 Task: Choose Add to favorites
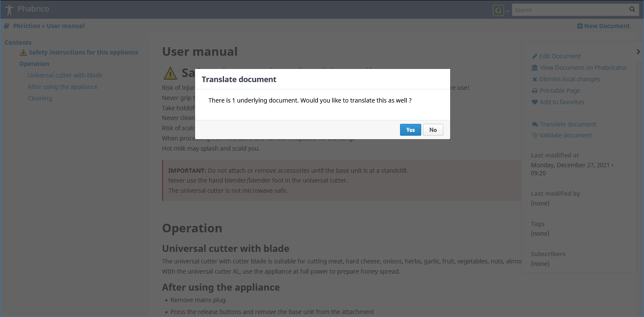[562, 102]
